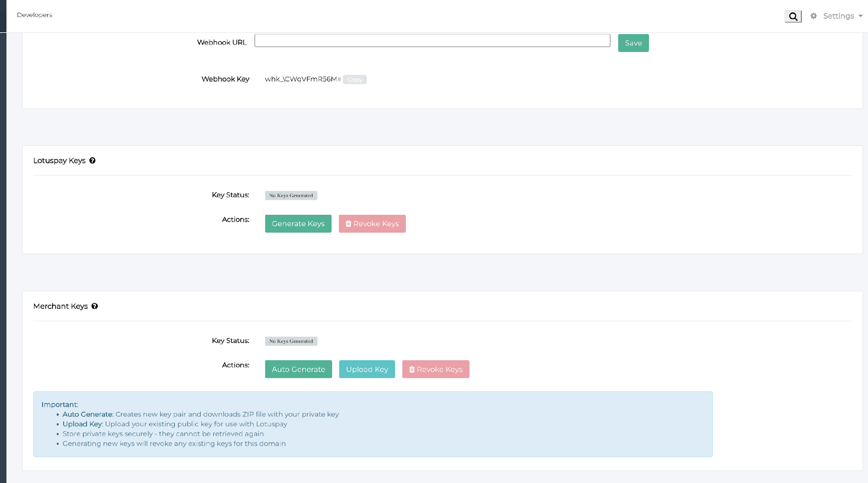This screenshot has width=868, height=483.
Task: Focus the Webhook URL input field
Action: tap(432, 41)
